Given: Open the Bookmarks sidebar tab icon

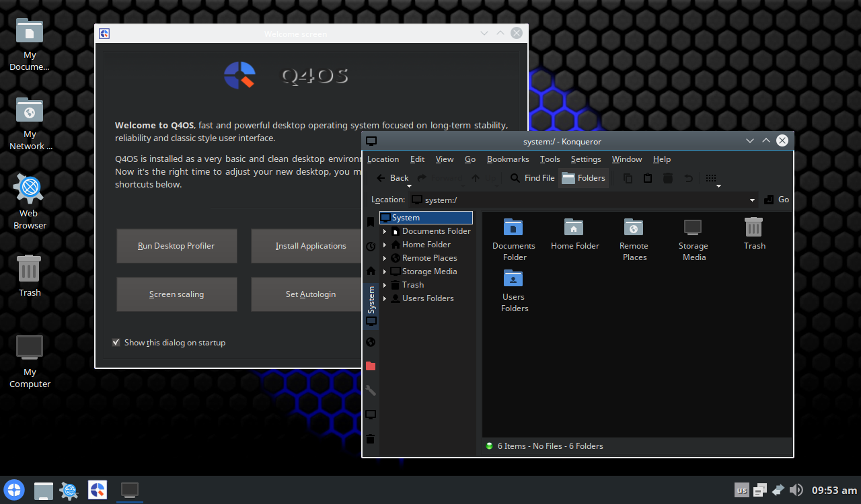Looking at the screenshot, I should tap(371, 222).
